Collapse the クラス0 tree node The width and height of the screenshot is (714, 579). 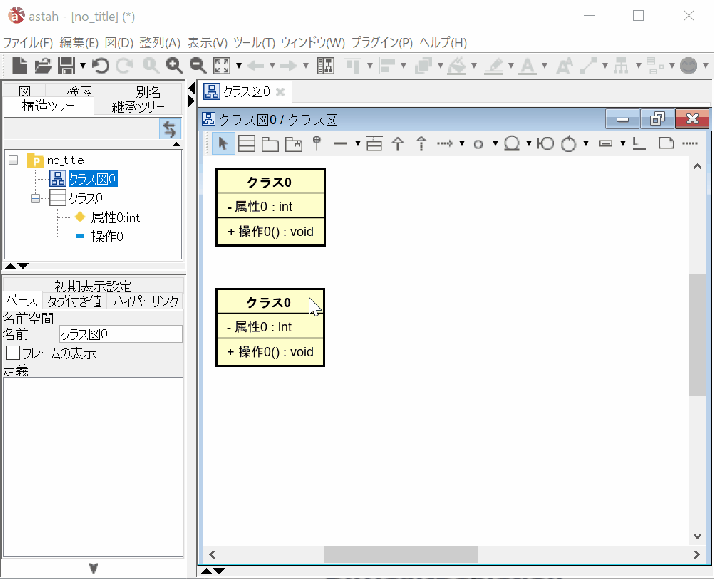(36, 198)
